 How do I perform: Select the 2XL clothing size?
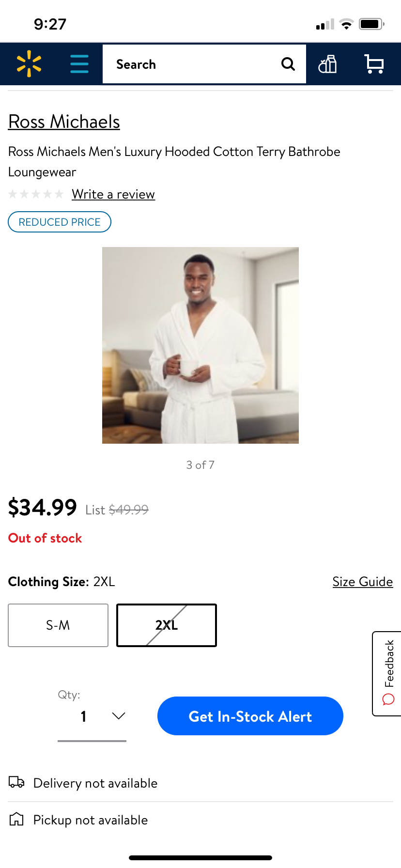click(167, 625)
